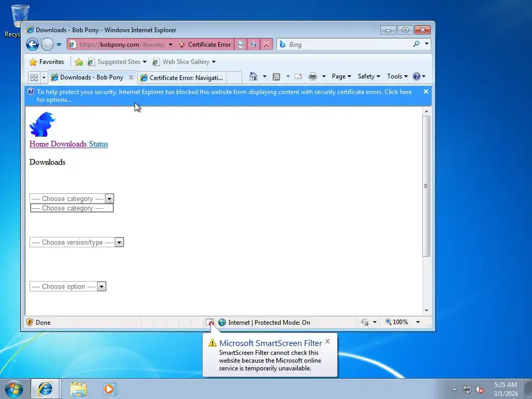Click the Back navigation arrow
Image resolution: width=532 pixels, height=399 pixels.
(33, 45)
